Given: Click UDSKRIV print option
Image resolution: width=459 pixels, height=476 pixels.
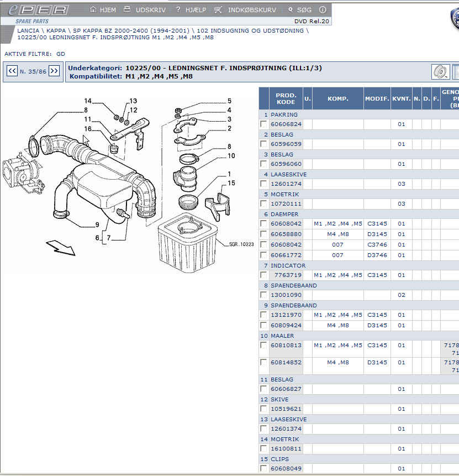Looking at the screenshot, I should pyautogui.click(x=150, y=10).
